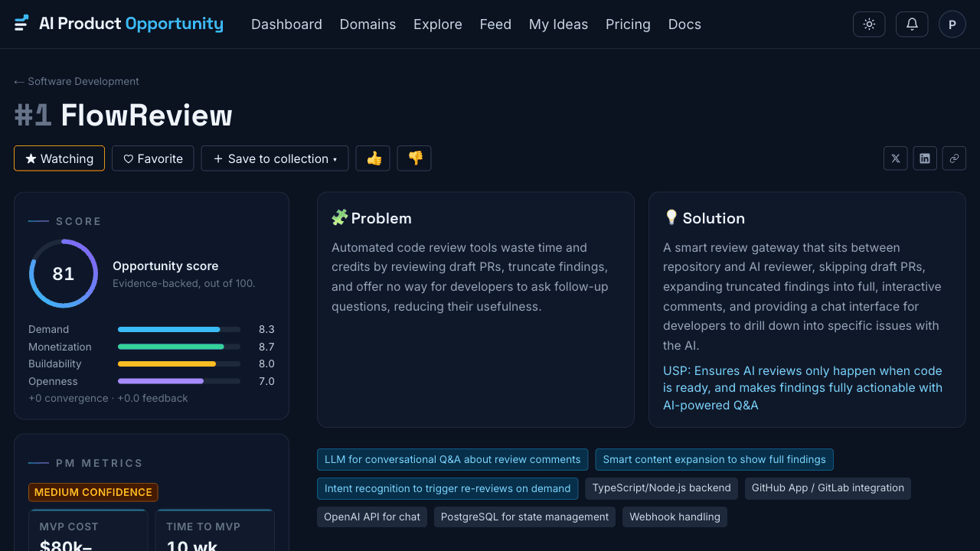The width and height of the screenshot is (980, 551).
Task: Open My Ideas in the navigation
Action: [x=558, y=24]
